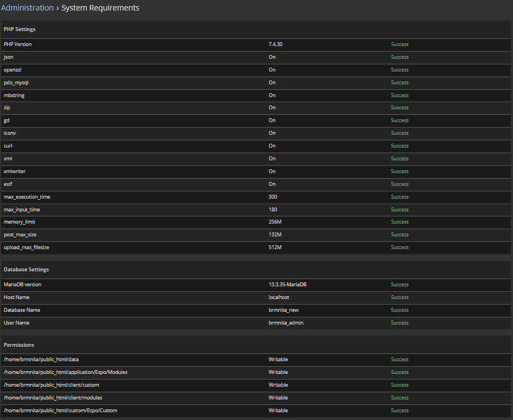The height and width of the screenshot is (420, 513).
Task: Click the application/Espo/Modules path
Action: 65,372
